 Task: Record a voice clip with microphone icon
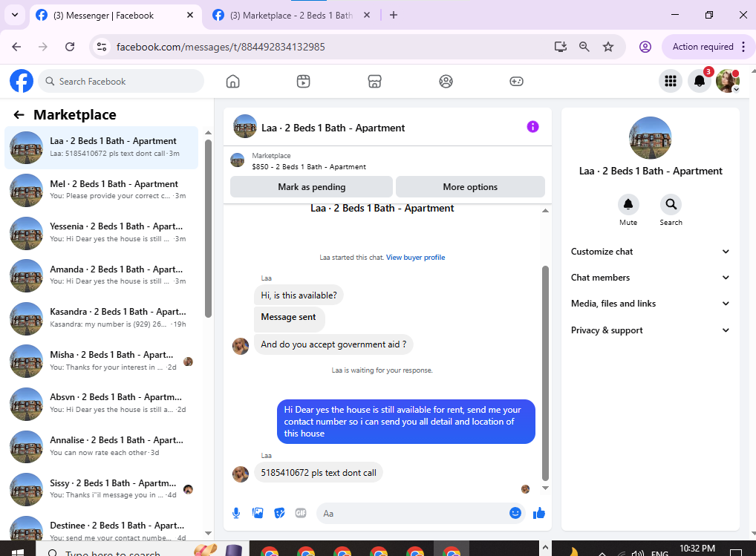(x=236, y=513)
